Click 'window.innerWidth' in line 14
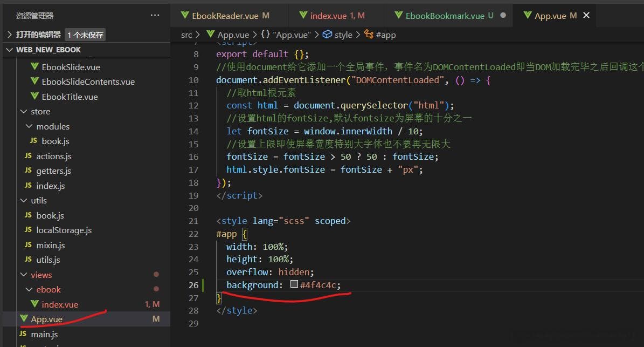This screenshot has width=644, height=347. click(348, 131)
